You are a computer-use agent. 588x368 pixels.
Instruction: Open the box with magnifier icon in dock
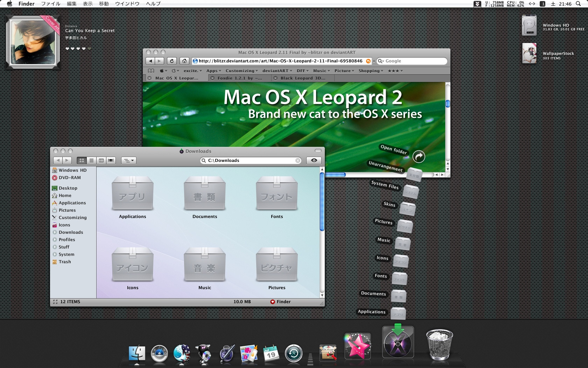328,353
